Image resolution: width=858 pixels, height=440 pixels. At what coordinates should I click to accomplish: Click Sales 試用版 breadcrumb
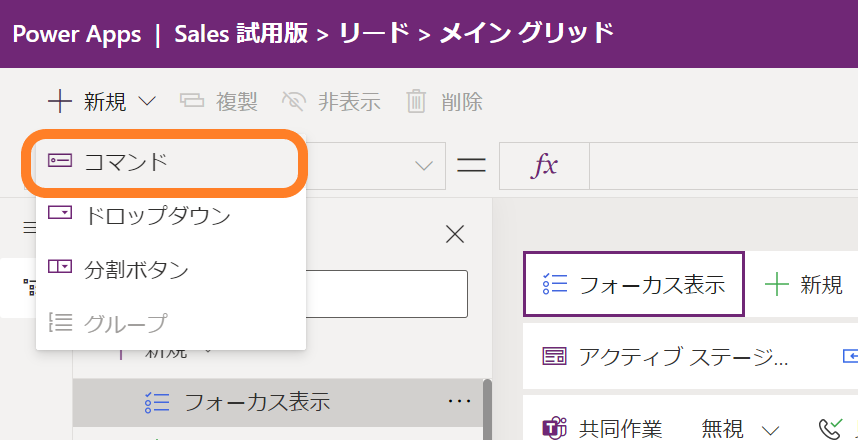pos(241,34)
